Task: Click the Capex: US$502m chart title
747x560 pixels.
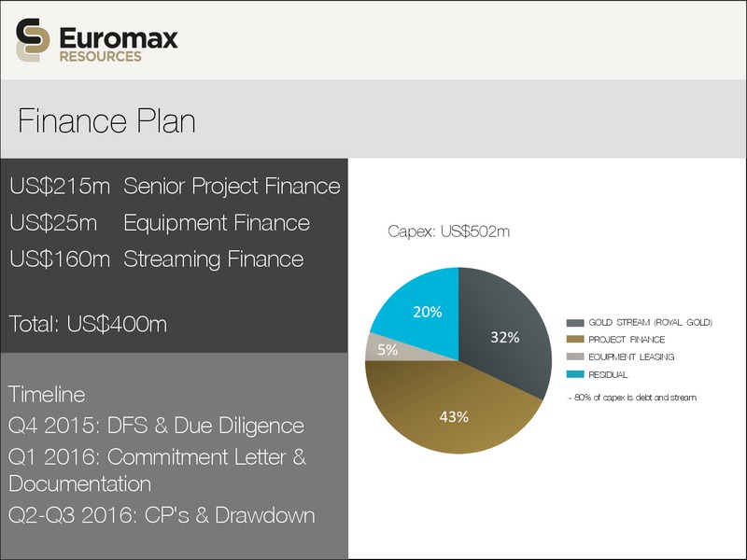Action: [x=449, y=231]
